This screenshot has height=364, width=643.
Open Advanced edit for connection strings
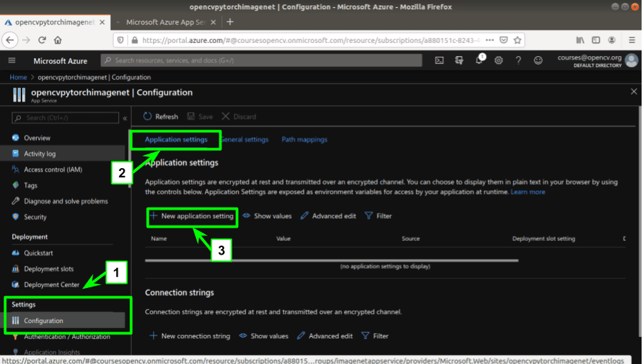(325, 336)
